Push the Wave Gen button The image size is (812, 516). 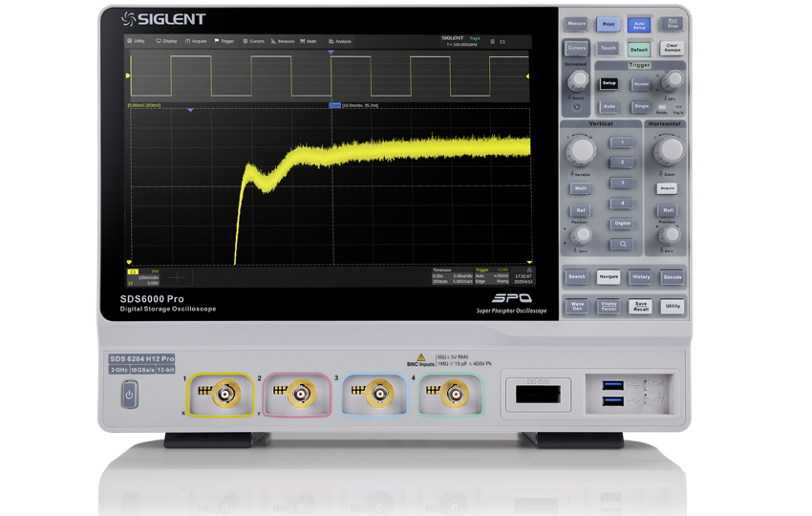click(576, 306)
